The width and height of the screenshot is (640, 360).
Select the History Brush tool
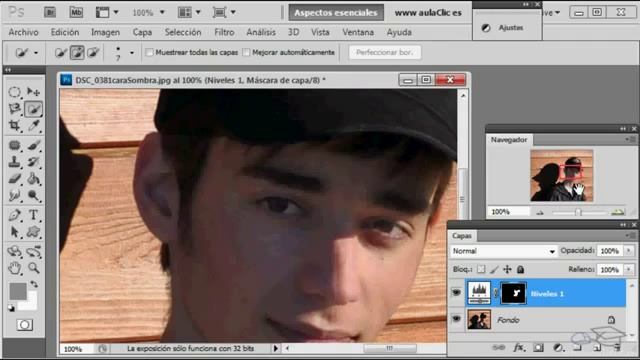(33, 162)
